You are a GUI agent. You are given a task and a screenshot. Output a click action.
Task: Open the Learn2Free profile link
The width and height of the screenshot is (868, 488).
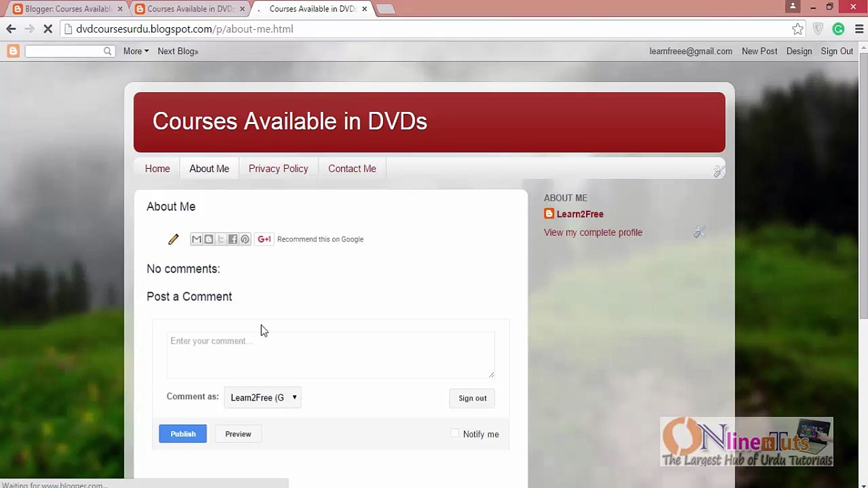click(x=580, y=214)
